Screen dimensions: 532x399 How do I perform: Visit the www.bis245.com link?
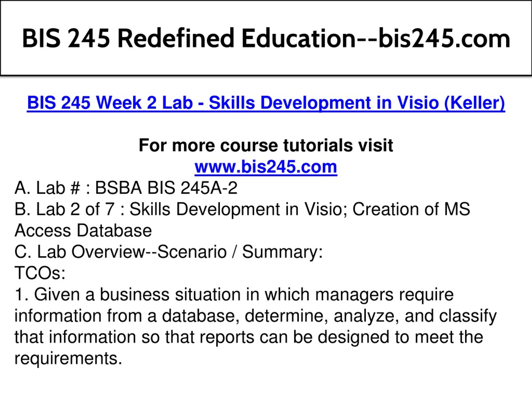(x=266, y=167)
